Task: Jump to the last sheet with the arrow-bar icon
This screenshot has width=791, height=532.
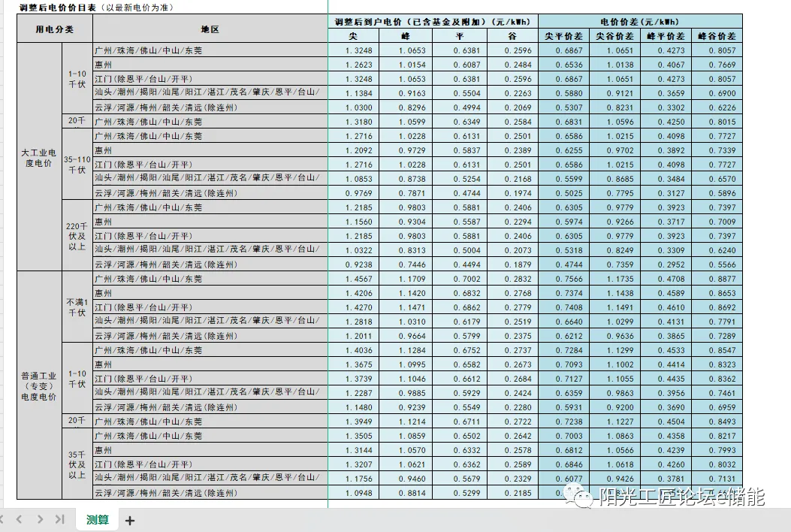Action: (60, 519)
